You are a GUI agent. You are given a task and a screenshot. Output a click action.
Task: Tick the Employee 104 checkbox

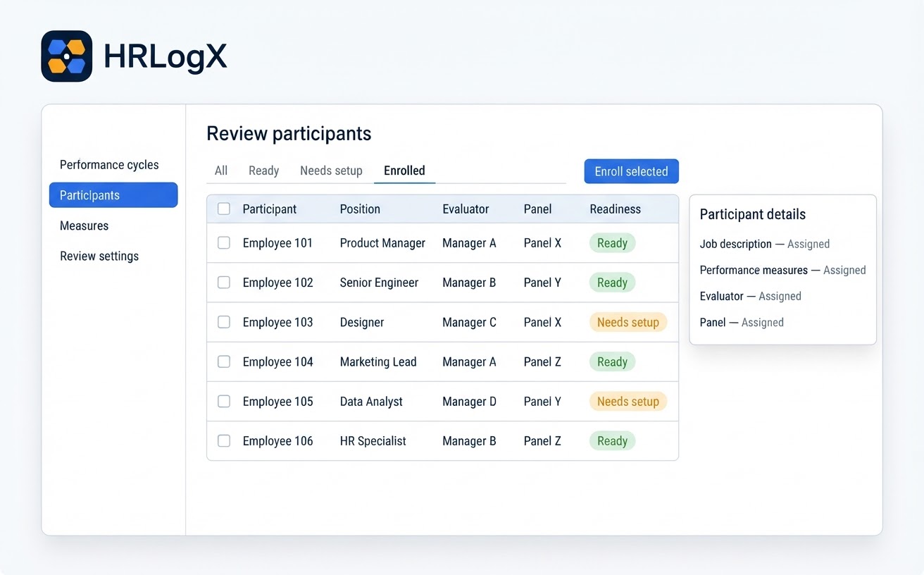click(224, 361)
